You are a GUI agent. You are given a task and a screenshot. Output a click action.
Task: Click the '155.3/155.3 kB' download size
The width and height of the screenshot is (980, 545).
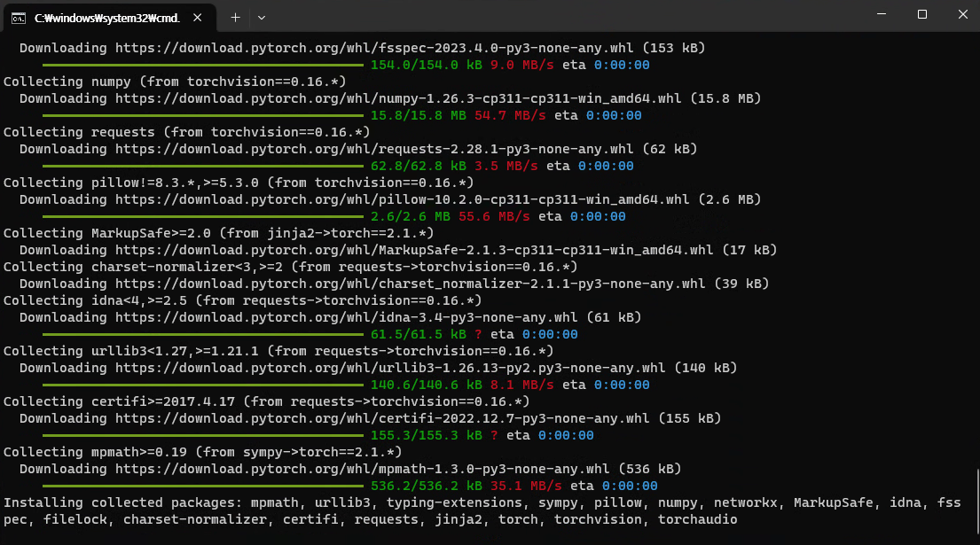427,436
